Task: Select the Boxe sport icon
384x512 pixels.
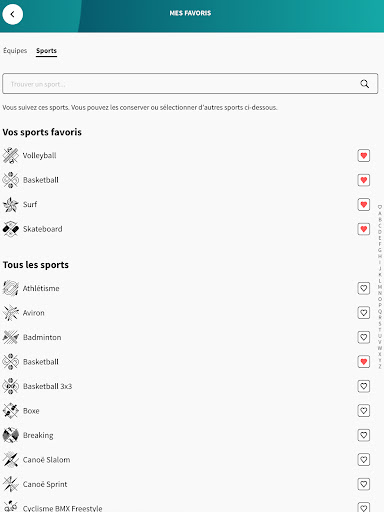Action: point(11,411)
